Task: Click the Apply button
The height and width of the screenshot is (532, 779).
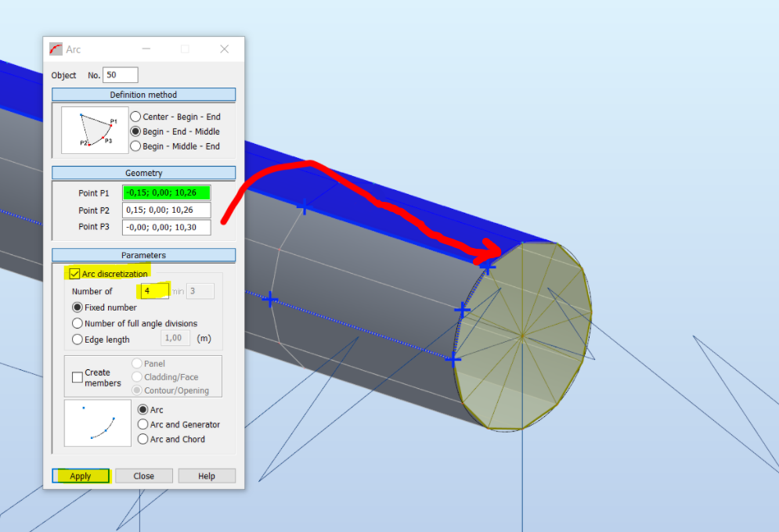Action: [x=80, y=476]
